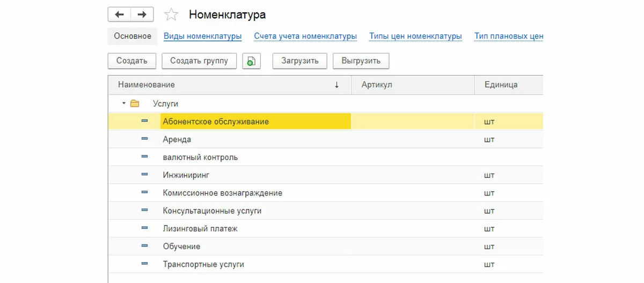The image size is (644, 283).
Task: Click the Загрузить button
Action: click(300, 61)
